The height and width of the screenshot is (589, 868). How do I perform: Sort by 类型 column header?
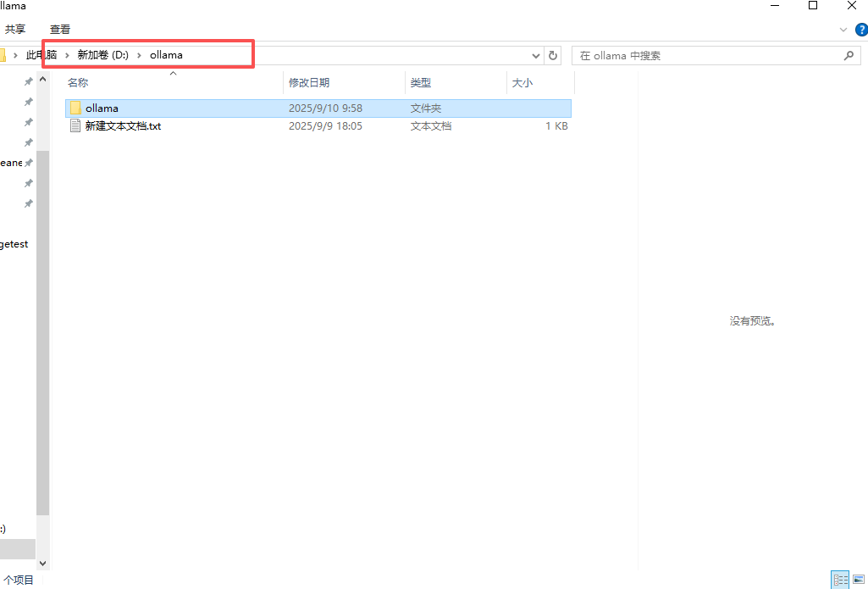pos(456,82)
